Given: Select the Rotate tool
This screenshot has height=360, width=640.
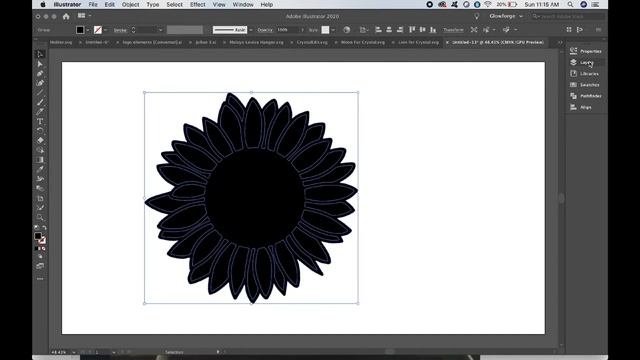Looking at the screenshot, I should coord(40,131).
